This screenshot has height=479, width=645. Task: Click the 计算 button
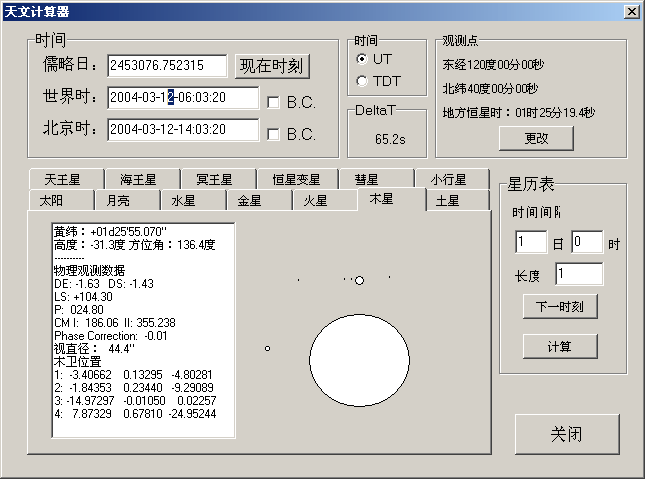tap(560, 346)
